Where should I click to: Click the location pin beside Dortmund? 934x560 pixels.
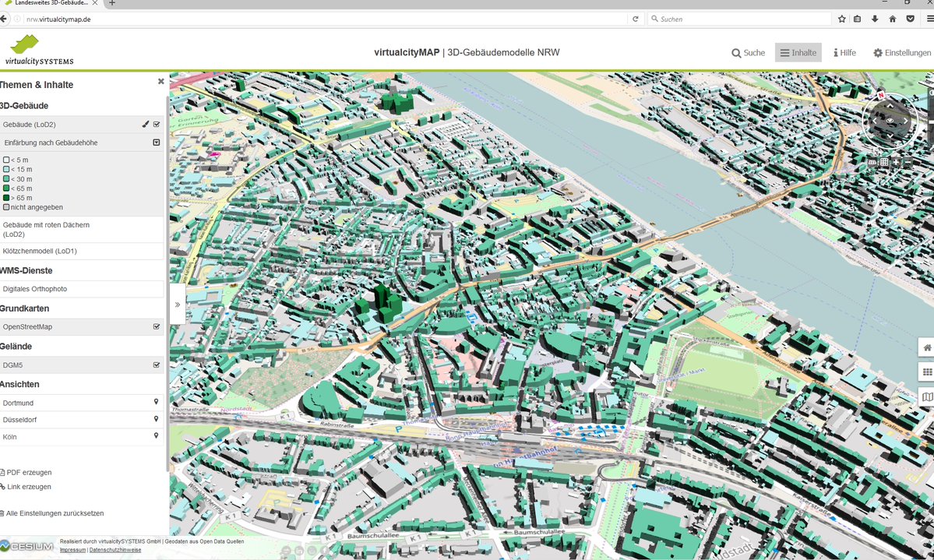[156, 402]
